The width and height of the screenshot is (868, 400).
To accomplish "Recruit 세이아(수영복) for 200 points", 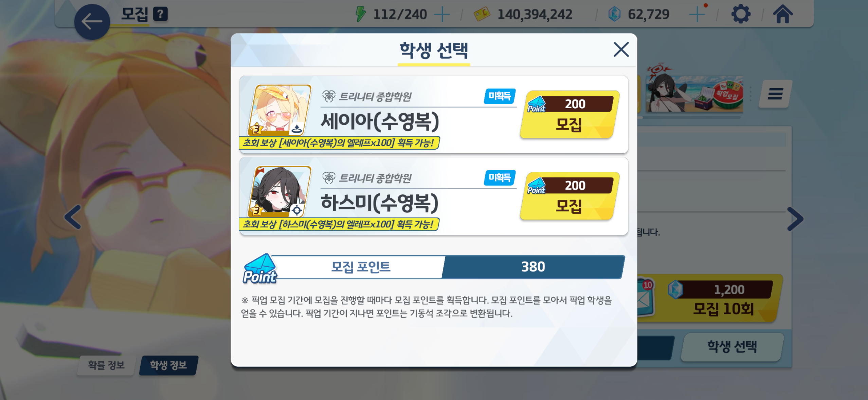I will click(x=569, y=114).
